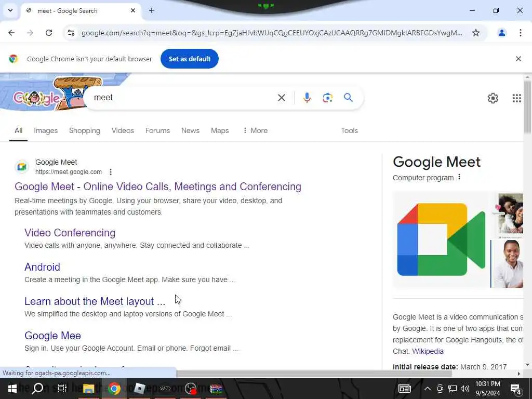Search by image with Google Lens icon
Image resolution: width=532 pixels, height=399 pixels.
pos(327,98)
